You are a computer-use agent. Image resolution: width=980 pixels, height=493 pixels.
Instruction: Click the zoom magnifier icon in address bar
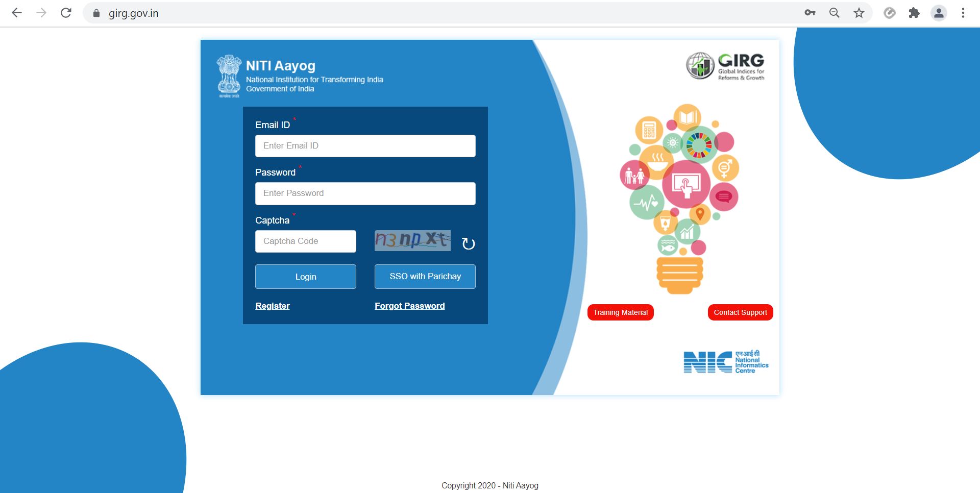tap(835, 13)
